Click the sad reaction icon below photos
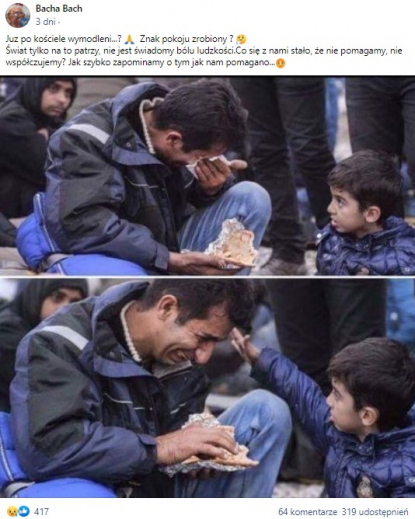Image resolution: width=415 pixels, height=519 pixels. (x=12, y=511)
